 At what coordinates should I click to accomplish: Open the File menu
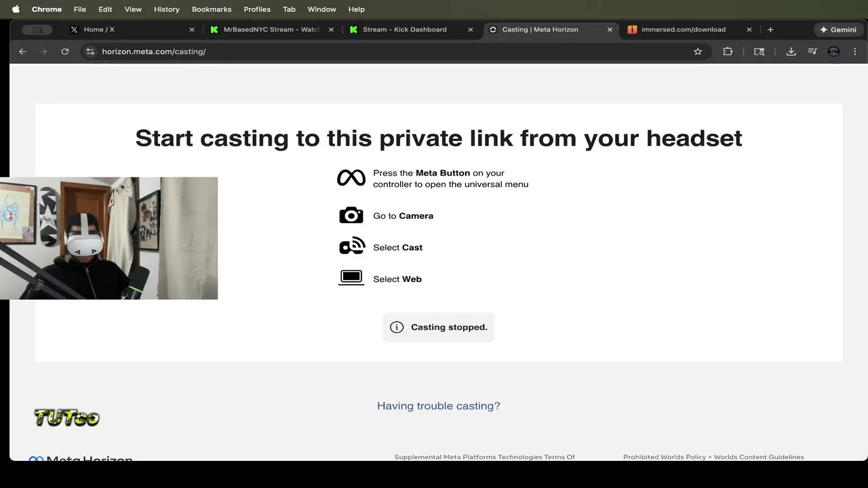click(80, 9)
